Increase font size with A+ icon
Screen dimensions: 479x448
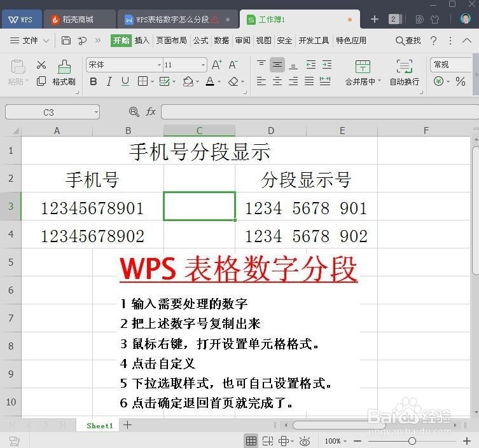point(216,65)
